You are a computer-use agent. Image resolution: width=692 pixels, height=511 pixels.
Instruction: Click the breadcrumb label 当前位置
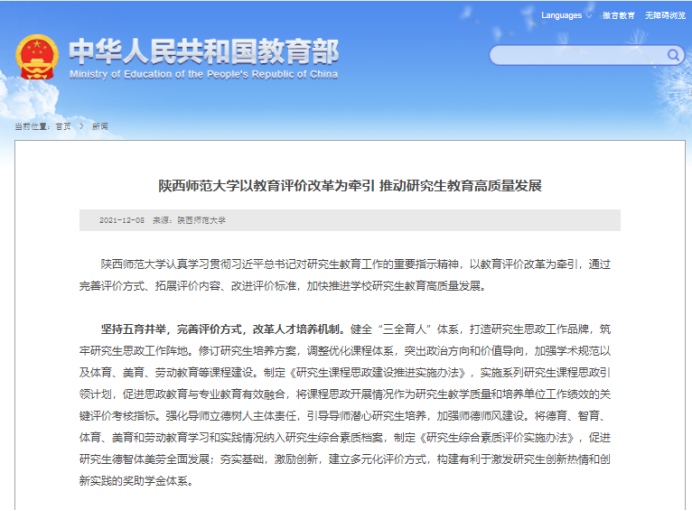[32, 127]
